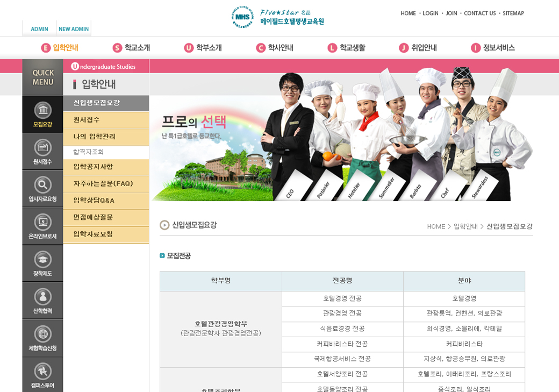This screenshot has height=392, width=559.
Task: Click the 장학제도 graduation cap icon
Action: 42,260
